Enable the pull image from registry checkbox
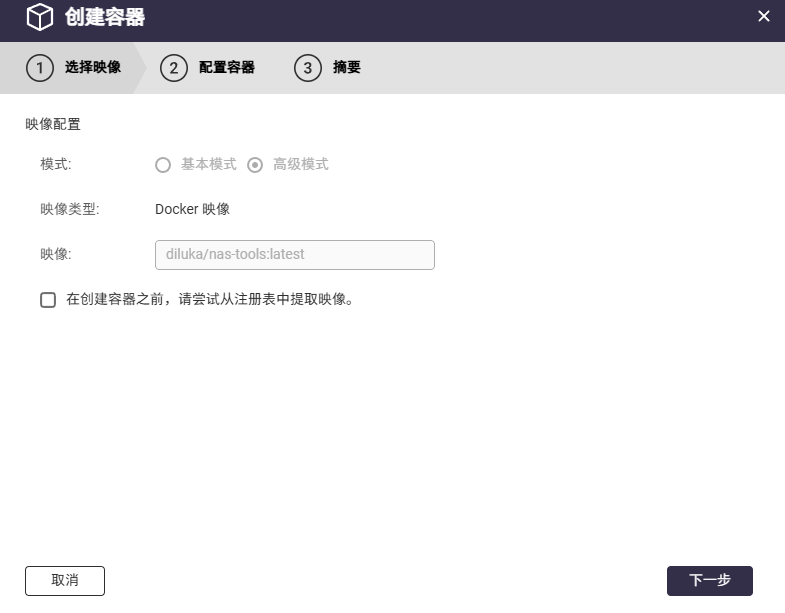This screenshot has height=613, width=785. tap(48, 300)
